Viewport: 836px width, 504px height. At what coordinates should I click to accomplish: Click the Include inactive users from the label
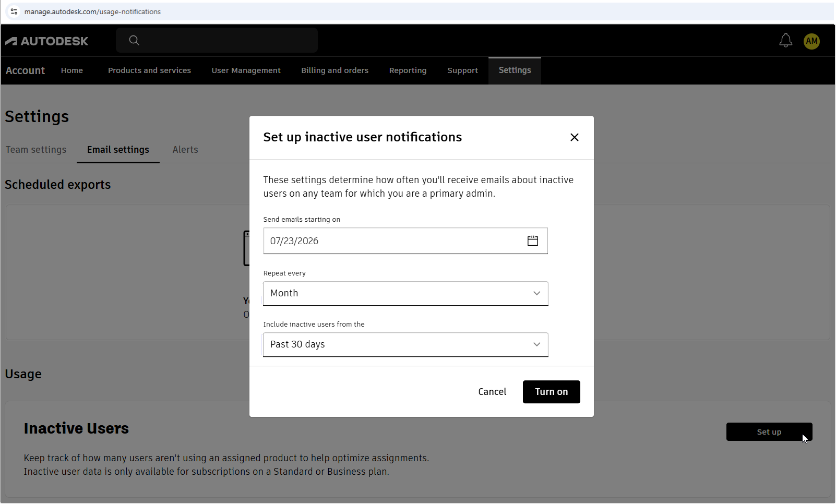pyautogui.click(x=314, y=325)
